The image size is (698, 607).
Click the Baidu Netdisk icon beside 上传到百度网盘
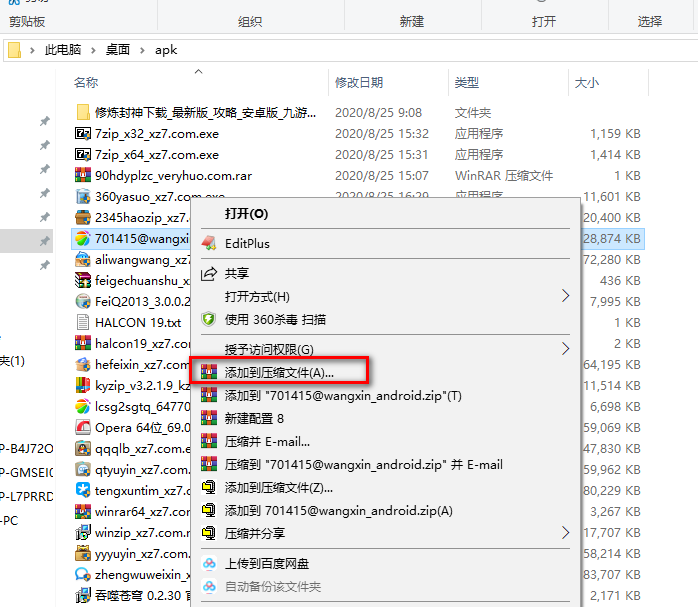coord(209,563)
